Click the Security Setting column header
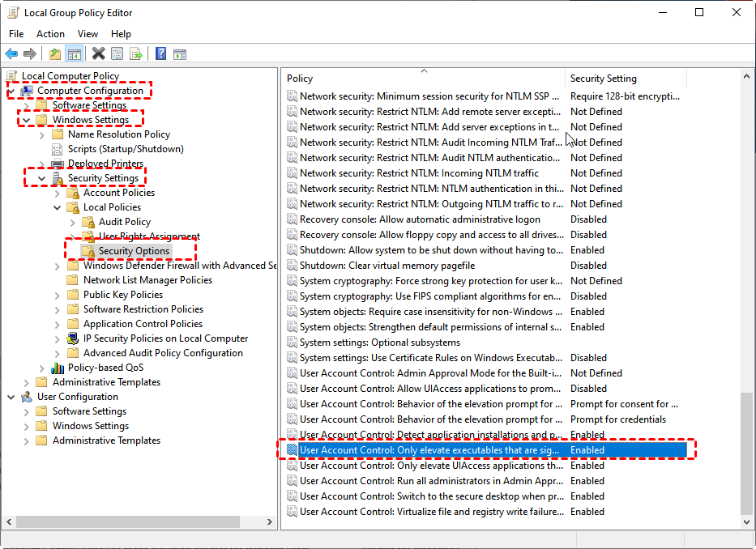This screenshot has width=756, height=549. [x=624, y=79]
